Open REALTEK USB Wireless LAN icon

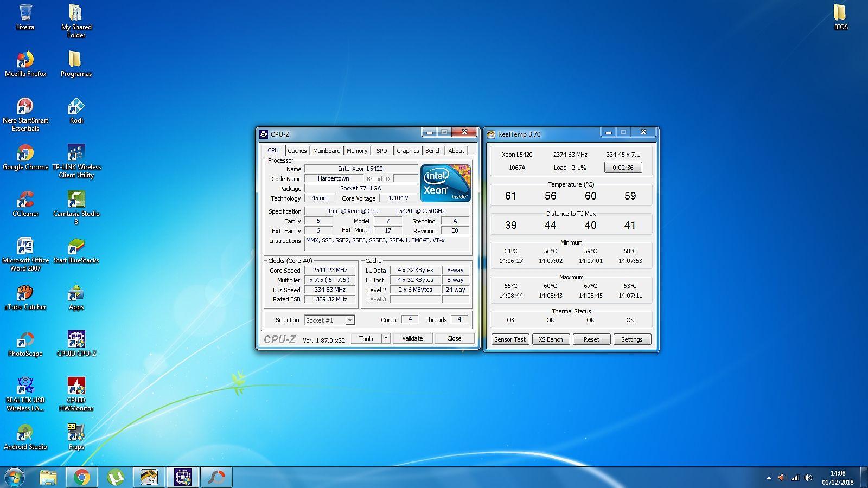click(25, 394)
